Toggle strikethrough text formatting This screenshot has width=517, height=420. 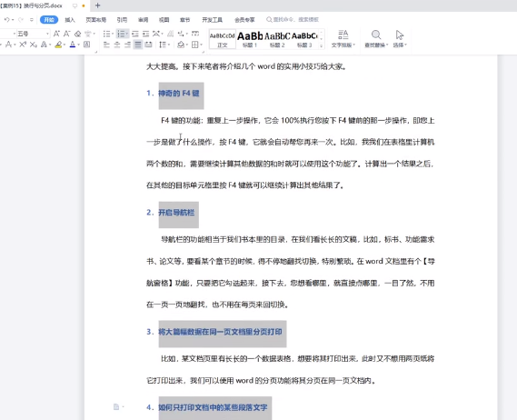point(8,45)
